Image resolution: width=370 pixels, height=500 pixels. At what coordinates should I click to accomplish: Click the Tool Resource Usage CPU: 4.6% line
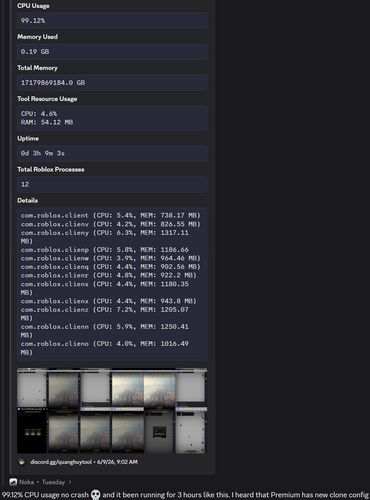(x=39, y=114)
